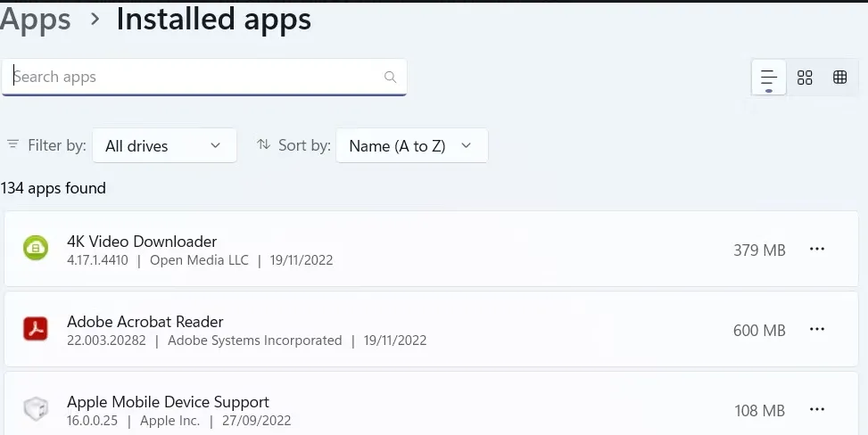Click the Adobe Acrobat Reader app icon
This screenshot has width=868, height=435.
36,328
